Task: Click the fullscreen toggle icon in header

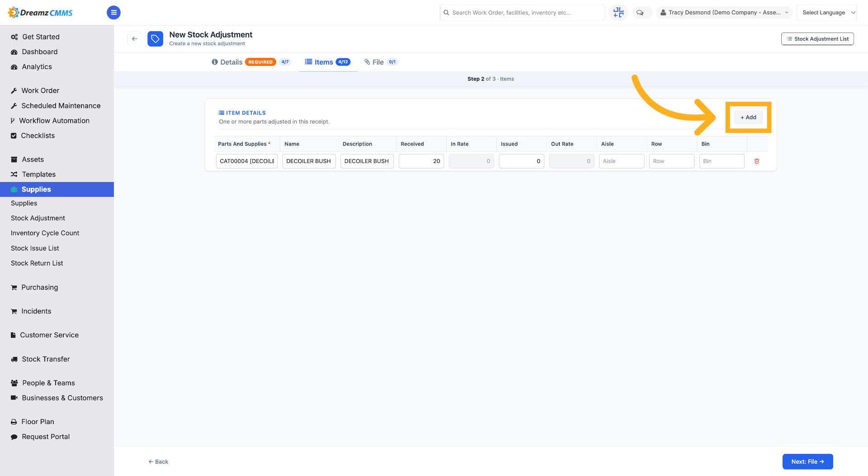Action: 618,13
